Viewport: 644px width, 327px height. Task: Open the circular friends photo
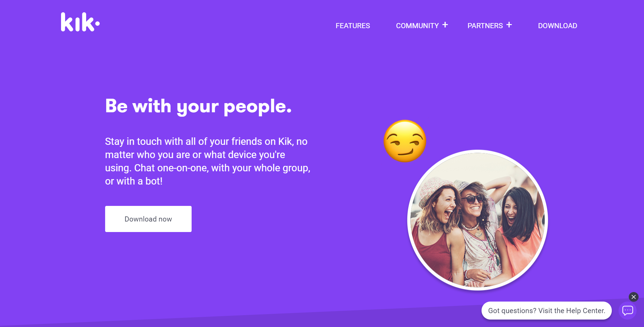point(477,220)
